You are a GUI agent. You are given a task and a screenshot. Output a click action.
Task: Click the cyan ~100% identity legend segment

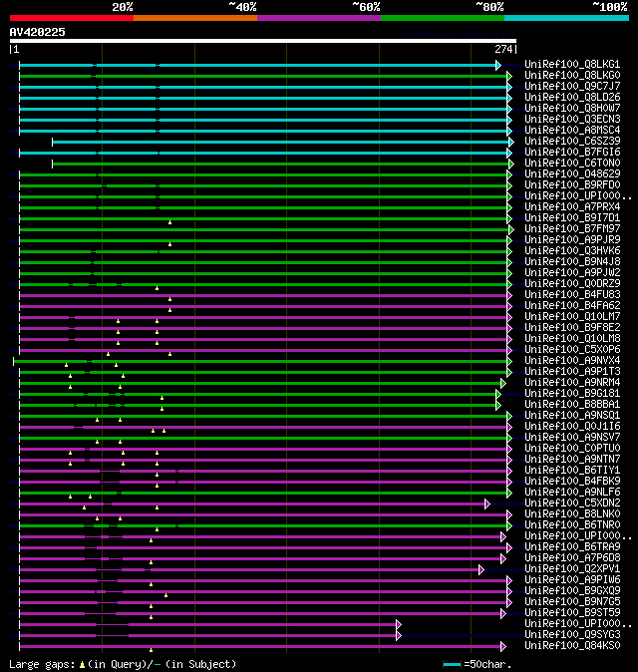click(x=567, y=18)
